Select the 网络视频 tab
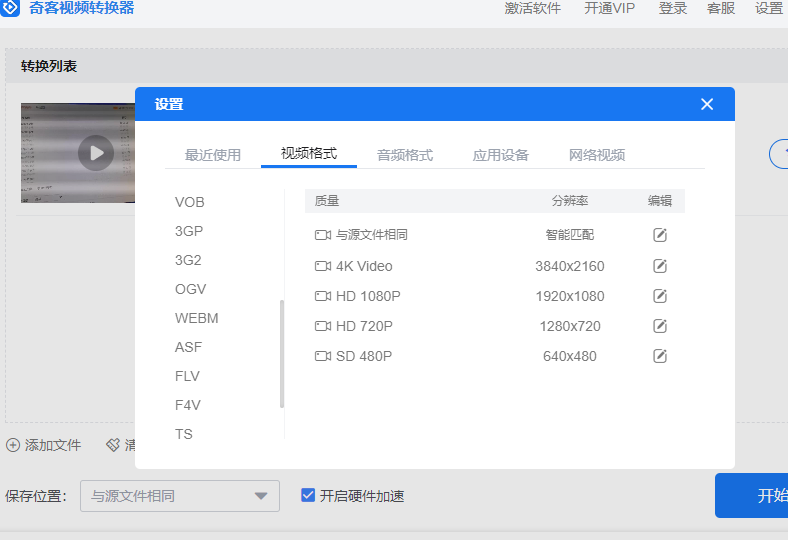Image resolution: width=788 pixels, height=540 pixels. pyautogui.click(x=597, y=155)
